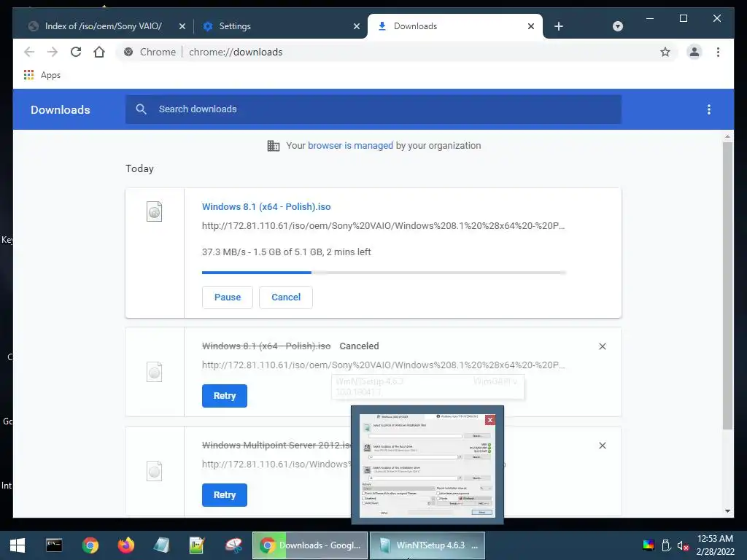The width and height of the screenshot is (747, 560).
Task: Open the light-blue notepad taskbar icon
Action: click(161, 545)
